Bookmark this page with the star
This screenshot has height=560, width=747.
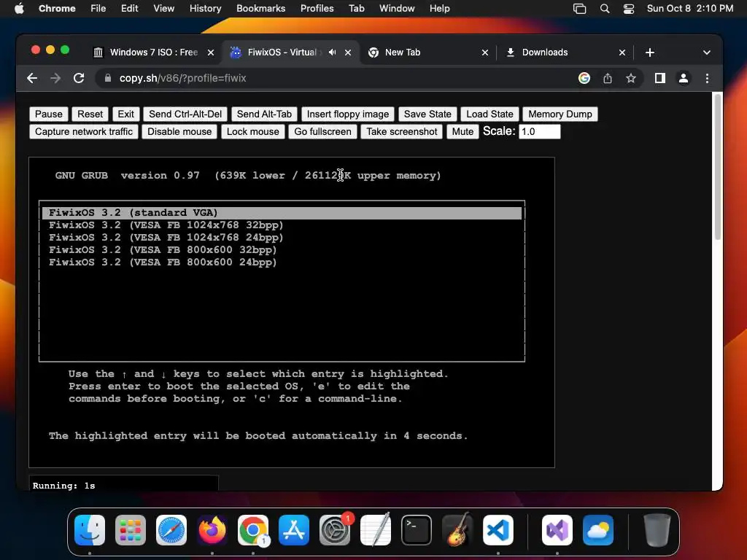point(631,78)
